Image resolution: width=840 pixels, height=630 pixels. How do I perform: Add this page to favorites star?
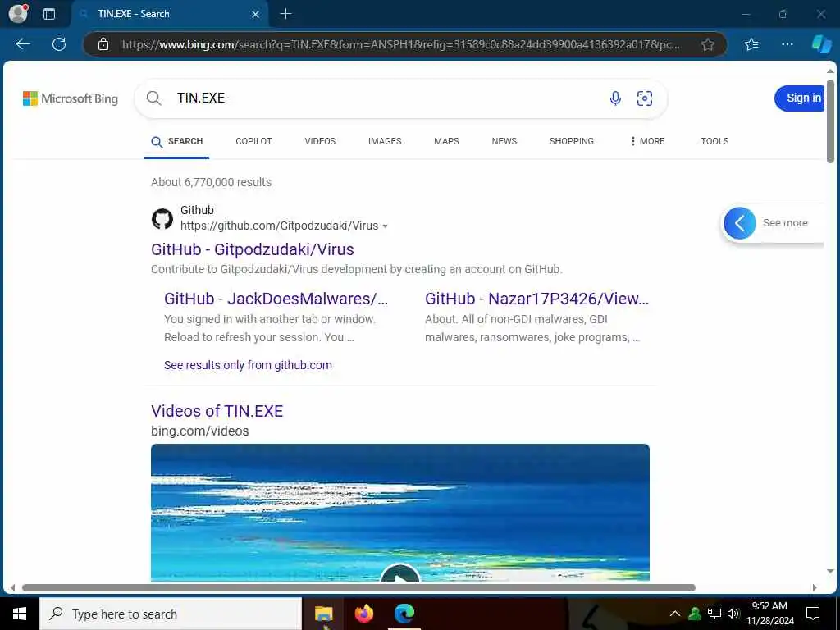pos(708,44)
